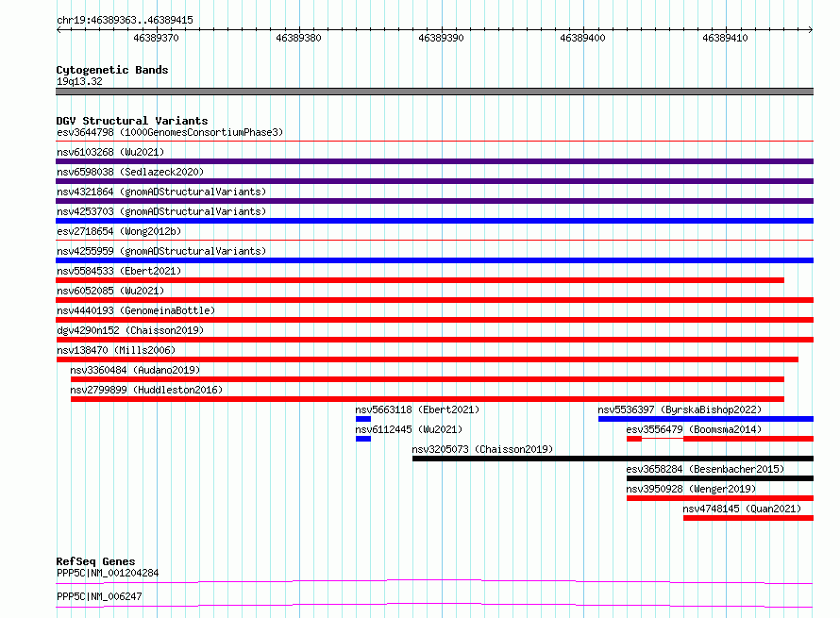The width and height of the screenshot is (840, 618).
Task: Open the PPP5C|NM_001204284 gene label
Action: pyautogui.click(x=108, y=573)
